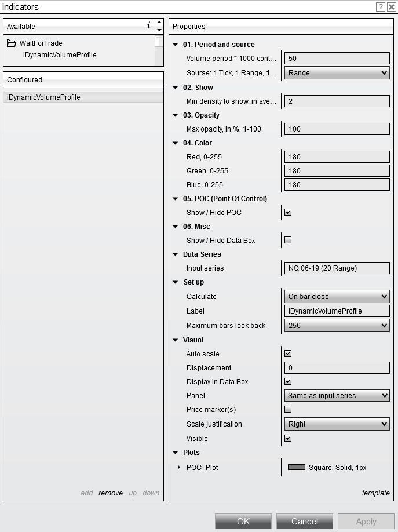Image resolution: width=398 pixels, height=532 pixels.
Task: Enable Show / Hide Data Box checkbox
Action: click(288, 240)
